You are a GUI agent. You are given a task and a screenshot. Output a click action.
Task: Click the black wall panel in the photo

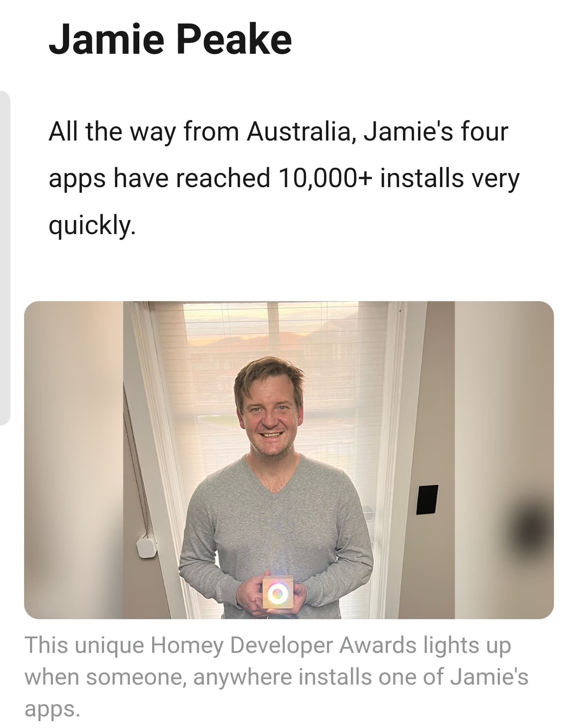click(x=427, y=500)
